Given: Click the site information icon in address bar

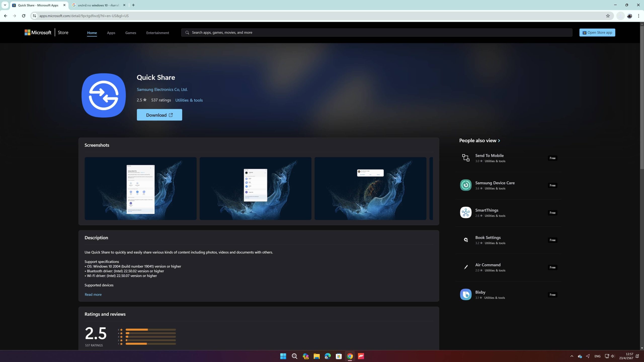Looking at the screenshot, I should click(34, 16).
